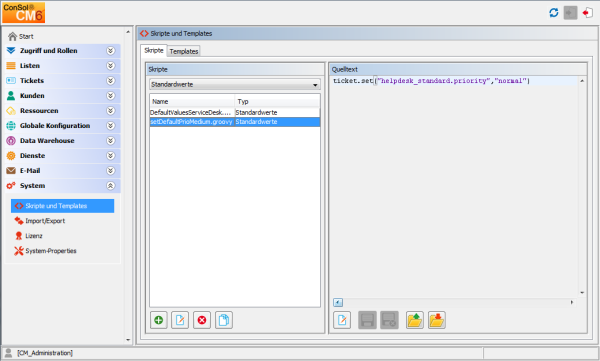Expand the Tickets navigation group
This screenshot has height=361, width=600.
pos(111,81)
